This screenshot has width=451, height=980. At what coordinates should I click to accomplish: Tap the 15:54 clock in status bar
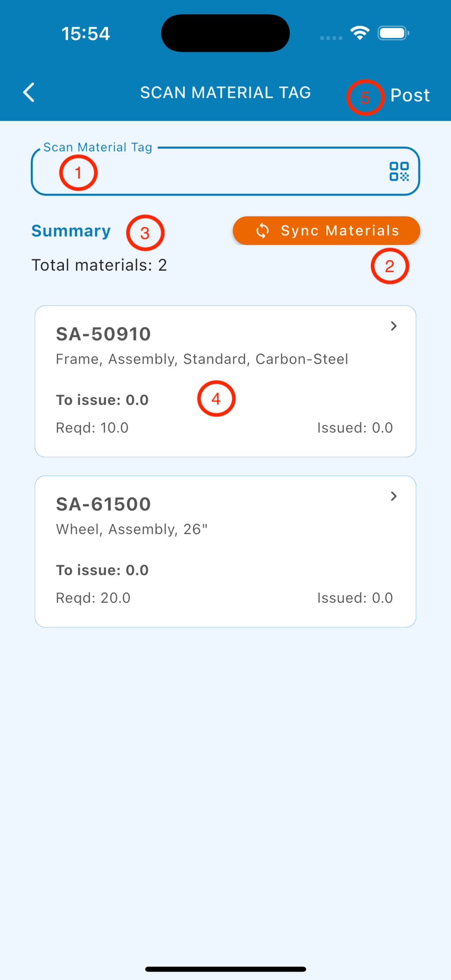(85, 33)
